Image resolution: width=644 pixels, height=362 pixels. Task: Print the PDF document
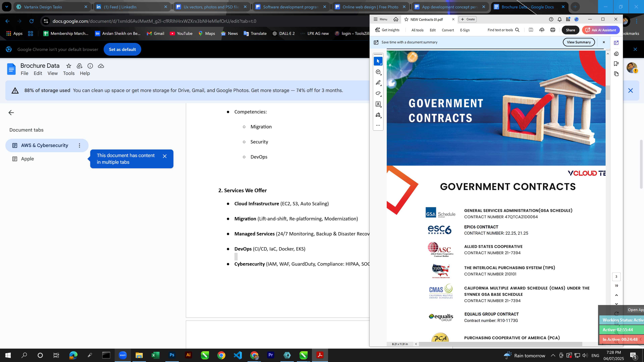pos(553,30)
